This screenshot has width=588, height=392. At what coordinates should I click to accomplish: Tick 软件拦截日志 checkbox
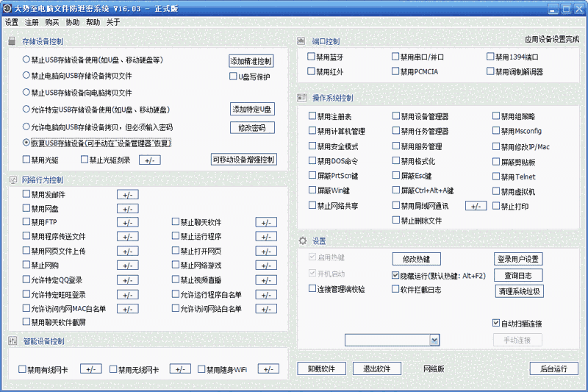(395, 289)
